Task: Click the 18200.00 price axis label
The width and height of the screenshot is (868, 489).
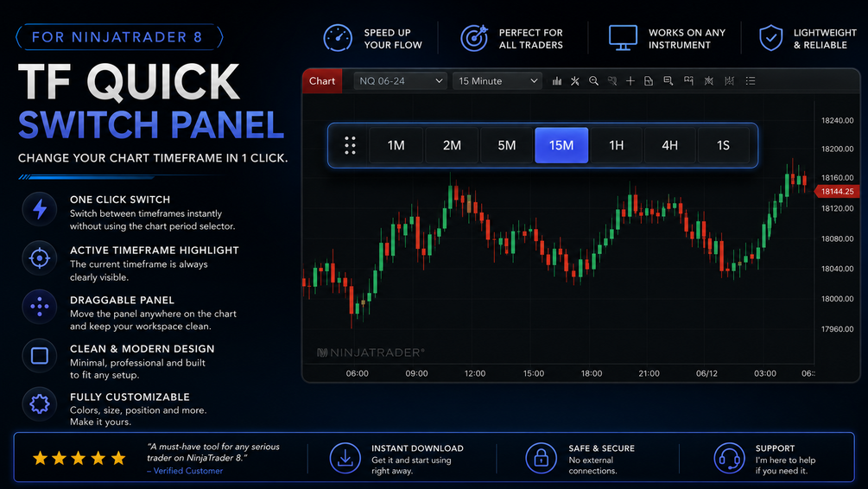Action: click(837, 149)
